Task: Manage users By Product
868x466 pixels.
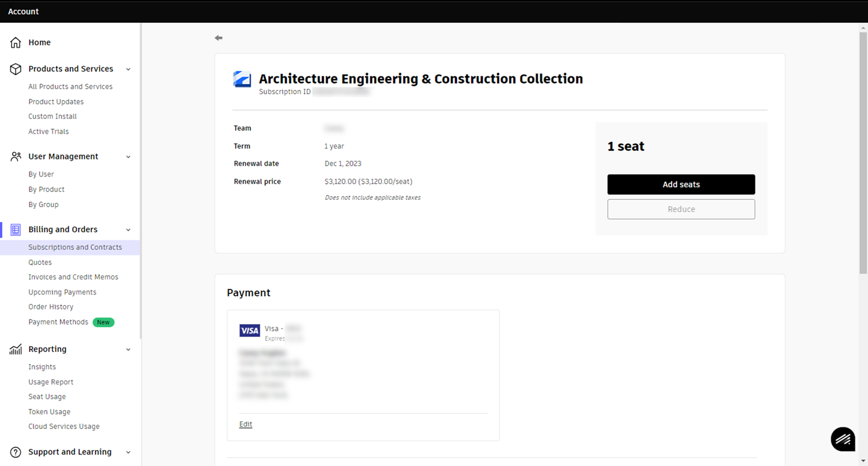Action: point(46,189)
